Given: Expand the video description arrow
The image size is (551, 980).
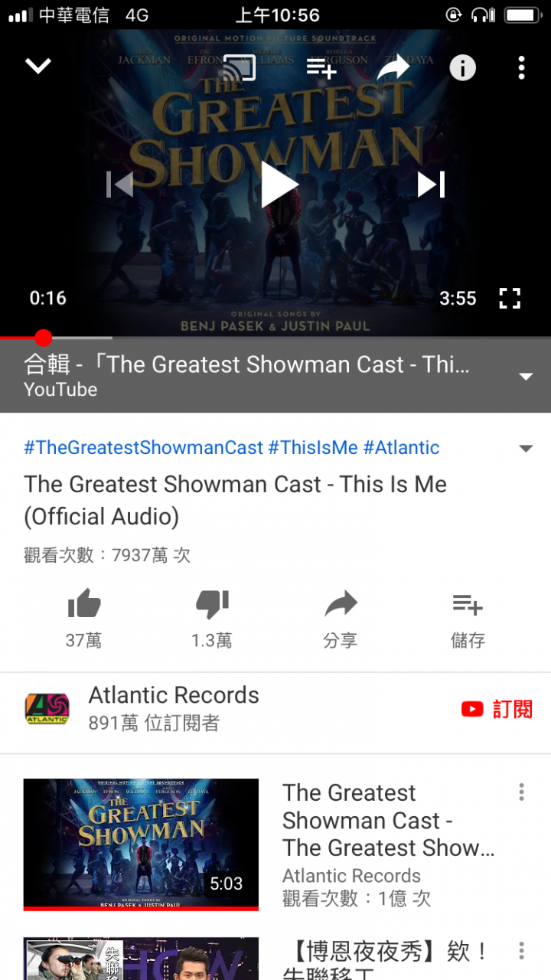Looking at the screenshot, I should (x=526, y=449).
